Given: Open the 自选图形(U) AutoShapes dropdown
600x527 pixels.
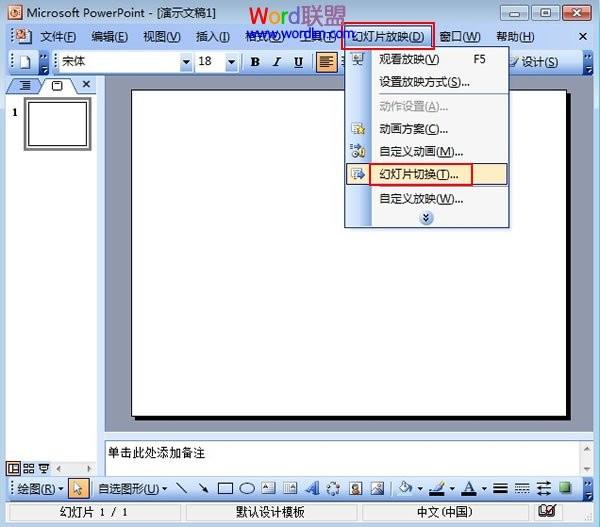Looking at the screenshot, I should (x=133, y=489).
